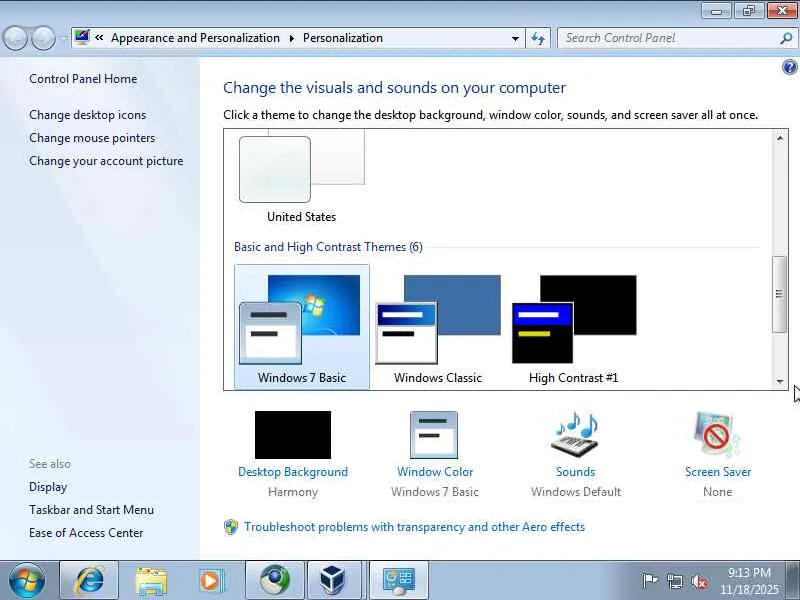Select the Windows 7 Basic theme
This screenshot has width=800, height=600.
click(x=302, y=327)
